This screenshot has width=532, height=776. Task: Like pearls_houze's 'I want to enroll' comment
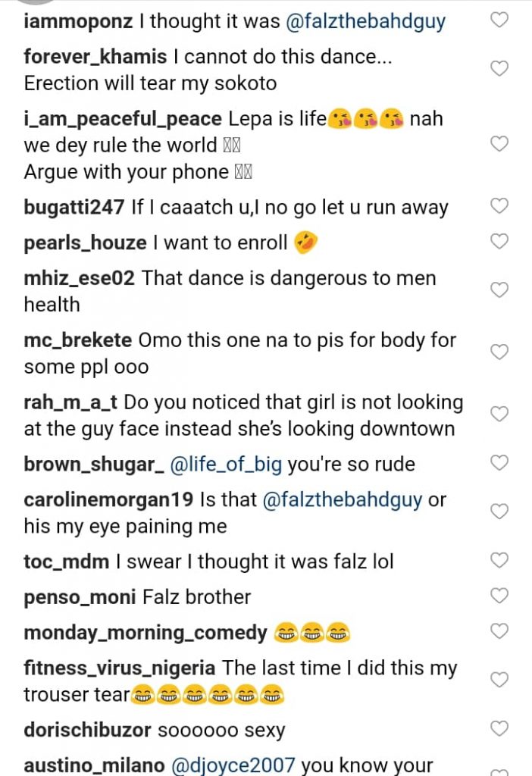tap(499, 241)
